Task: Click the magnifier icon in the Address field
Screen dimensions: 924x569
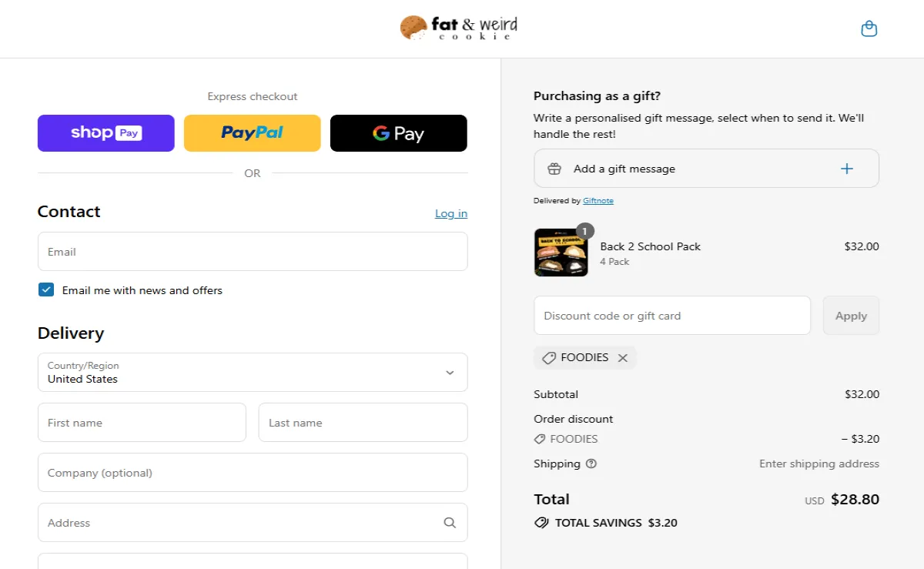Action: (x=450, y=522)
